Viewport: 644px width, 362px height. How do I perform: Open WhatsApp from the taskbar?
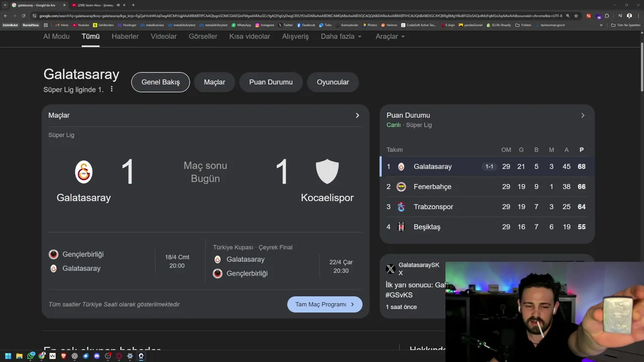click(x=31, y=356)
